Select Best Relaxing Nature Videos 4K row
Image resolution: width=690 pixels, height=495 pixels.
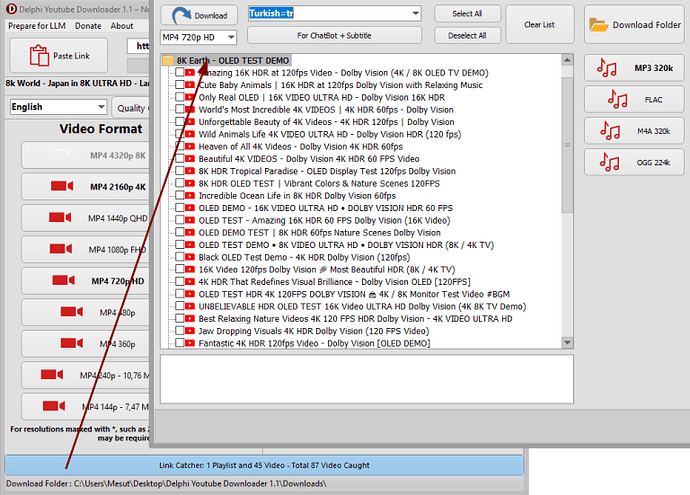coord(355,319)
